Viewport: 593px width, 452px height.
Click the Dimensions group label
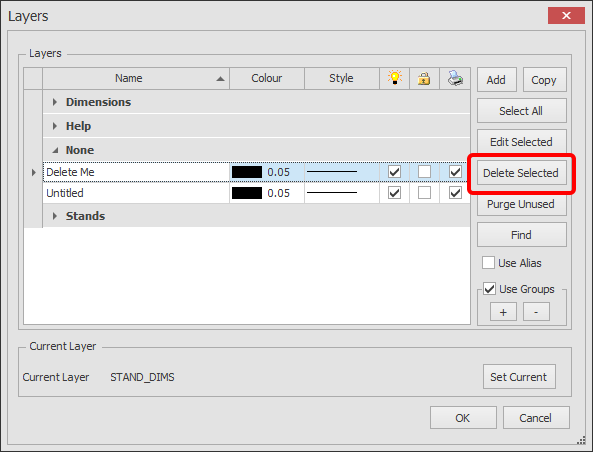[x=98, y=102]
